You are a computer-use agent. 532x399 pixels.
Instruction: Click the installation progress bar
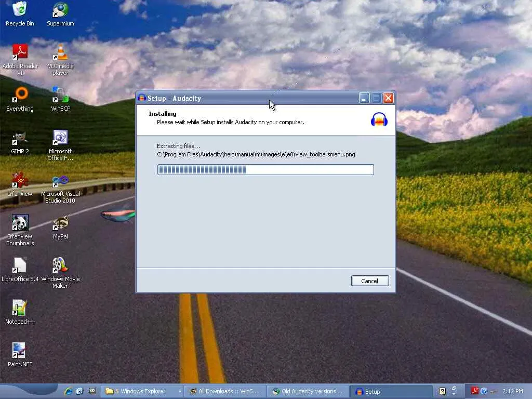(x=265, y=170)
